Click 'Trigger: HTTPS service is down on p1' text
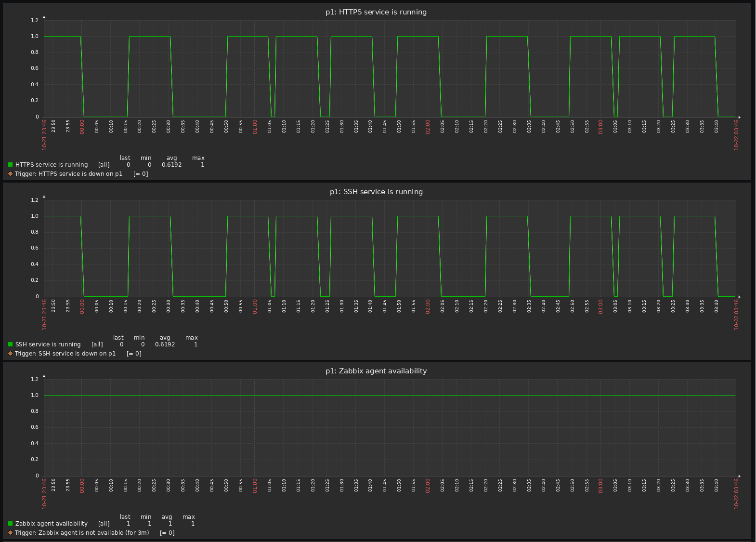The image size is (756, 542). tap(69, 174)
